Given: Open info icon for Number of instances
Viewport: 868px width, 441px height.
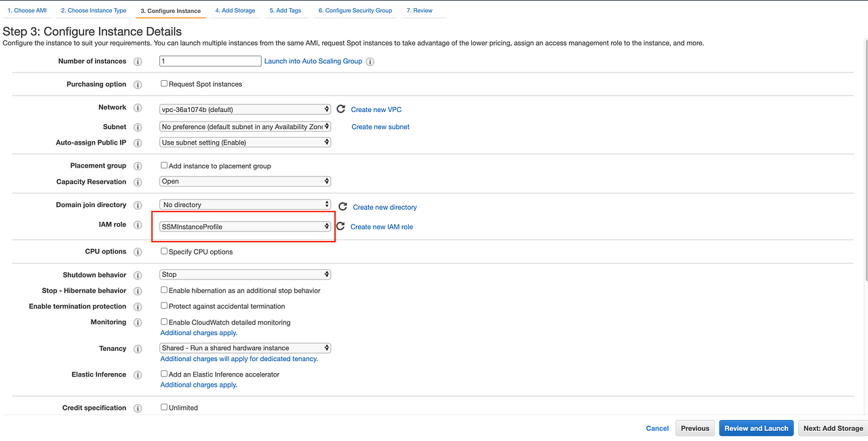Looking at the screenshot, I should (x=138, y=62).
